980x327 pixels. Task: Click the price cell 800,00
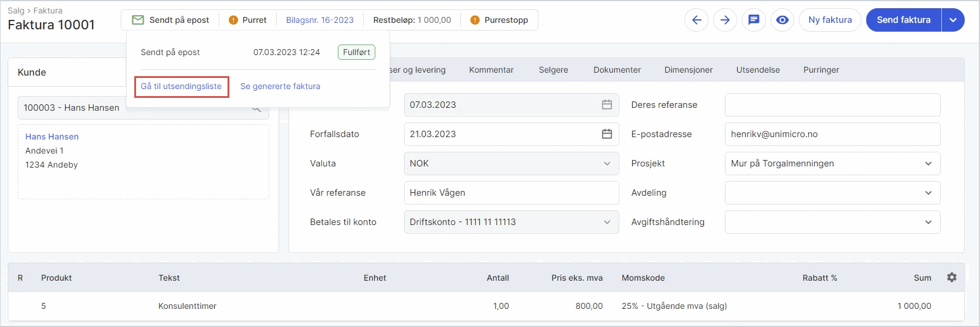point(589,306)
